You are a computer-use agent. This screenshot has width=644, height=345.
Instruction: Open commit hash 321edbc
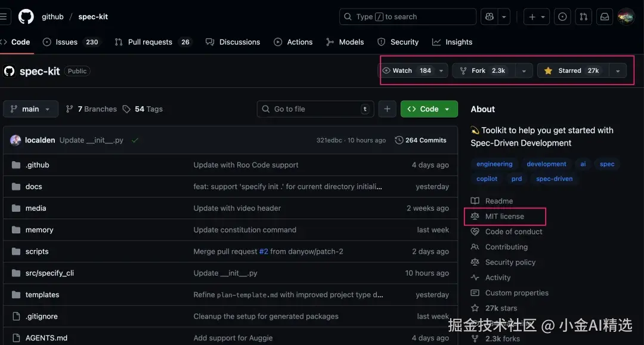[x=329, y=140]
